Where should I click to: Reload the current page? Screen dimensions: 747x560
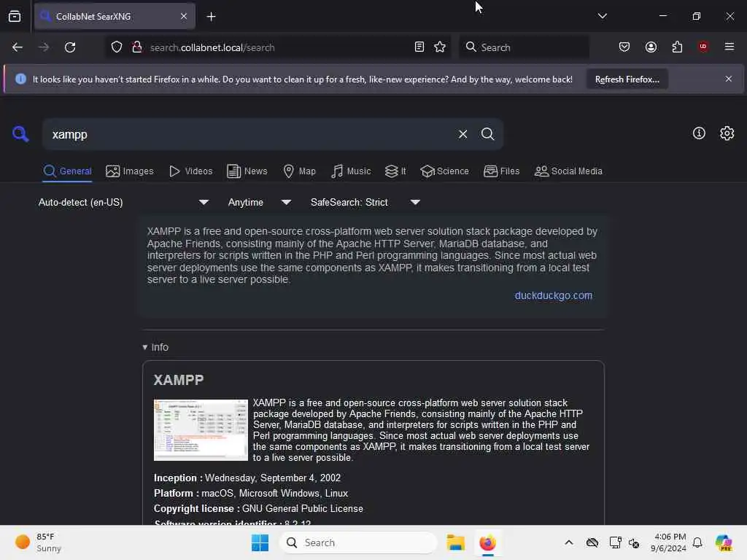coord(70,47)
